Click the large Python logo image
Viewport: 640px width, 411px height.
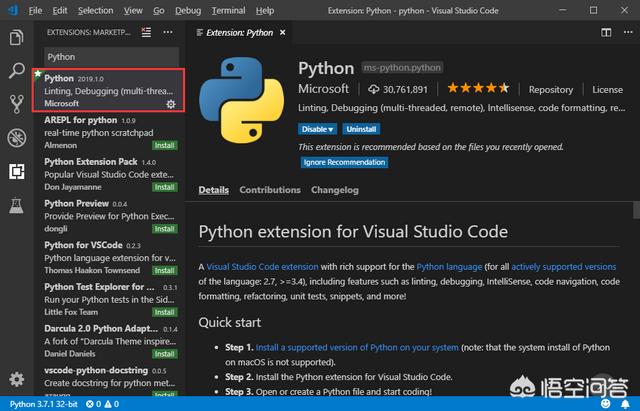pos(241,100)
